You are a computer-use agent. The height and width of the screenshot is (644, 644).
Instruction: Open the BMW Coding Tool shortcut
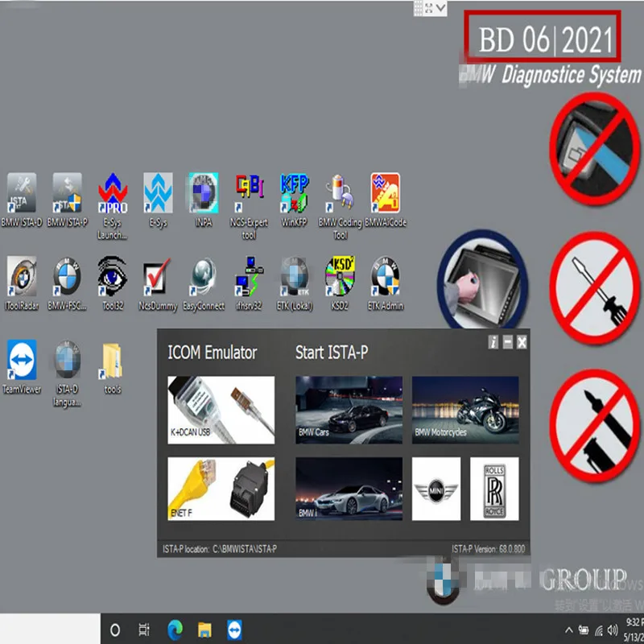(340, 205)
